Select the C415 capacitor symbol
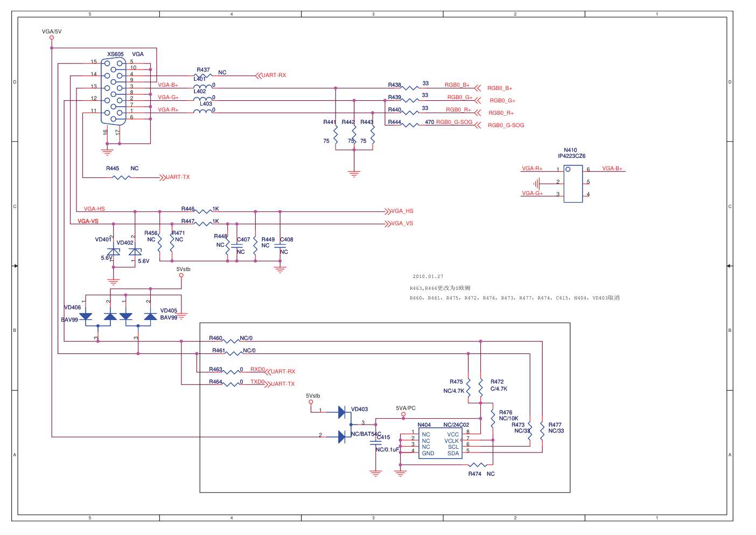The width and height of the screenshot is (756, 535). tap(375, 443)
